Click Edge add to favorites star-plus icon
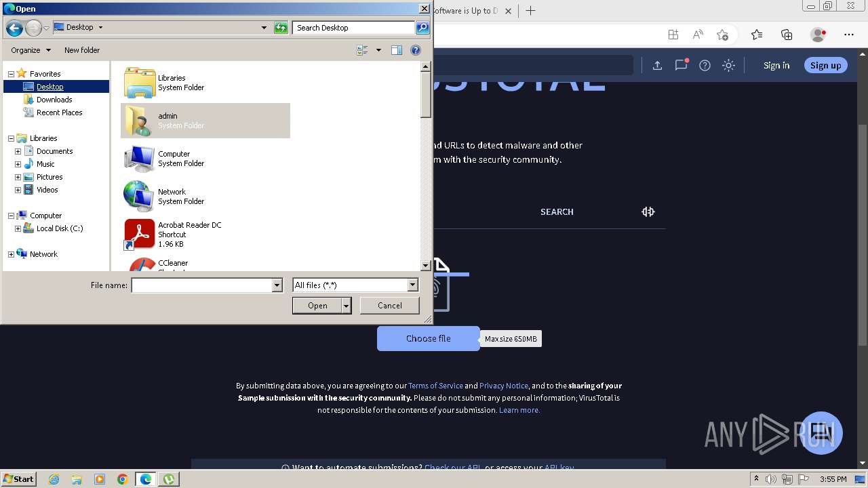 click(722, 35)
